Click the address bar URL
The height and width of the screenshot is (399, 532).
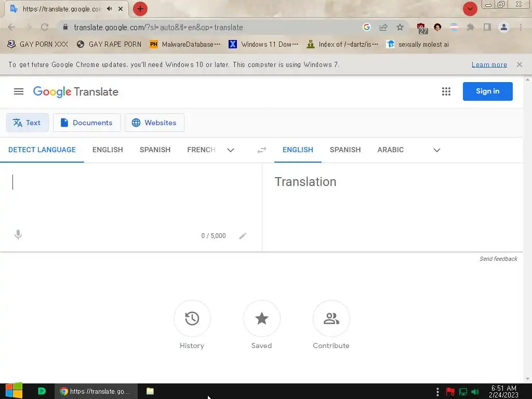pyautogui.click(x=158, y=27)
